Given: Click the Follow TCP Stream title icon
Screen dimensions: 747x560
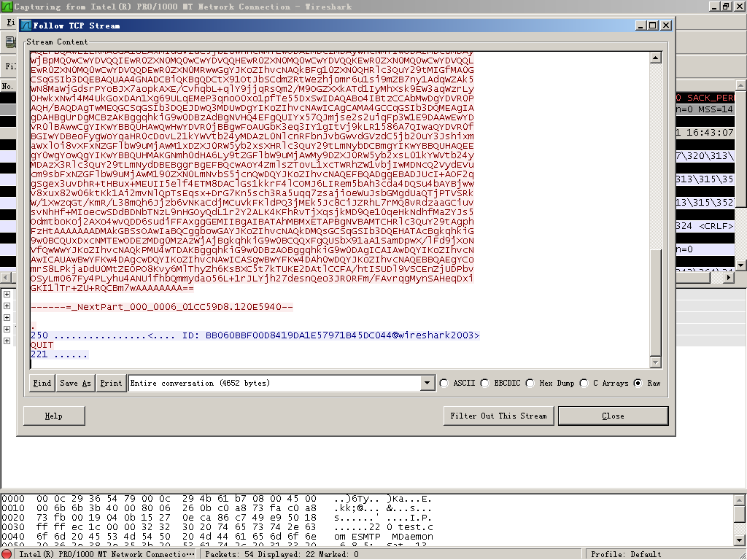Looking at the screenshot, I should [26, 26].
